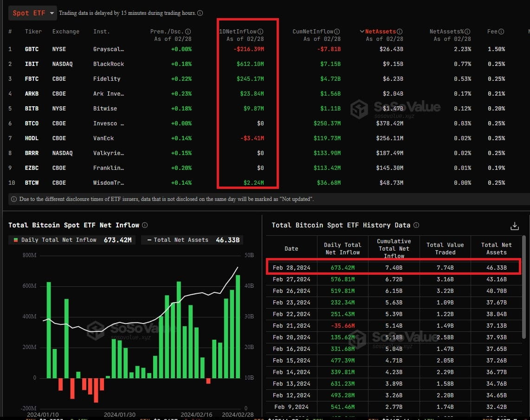Click the download icon on History Data panel

514,226
